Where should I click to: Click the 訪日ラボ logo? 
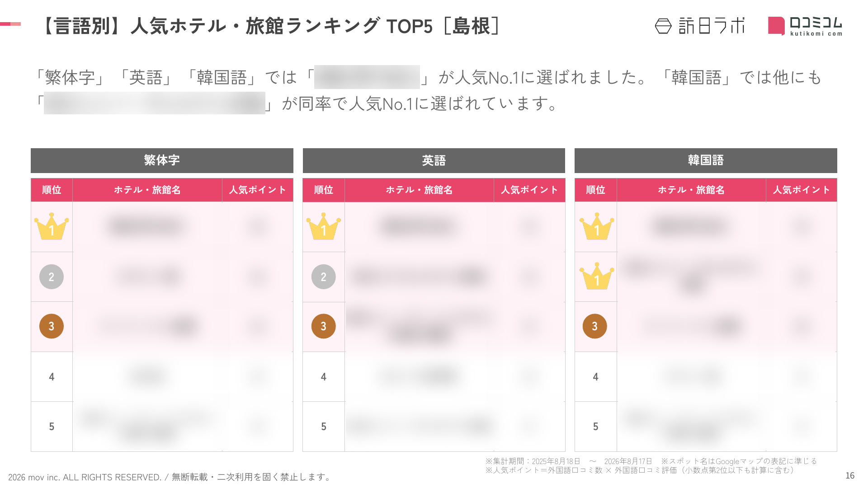tap(700, 26)
